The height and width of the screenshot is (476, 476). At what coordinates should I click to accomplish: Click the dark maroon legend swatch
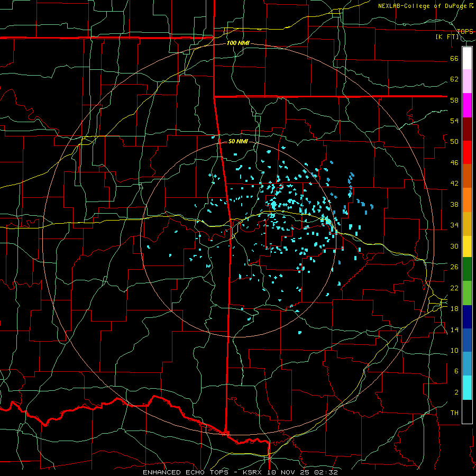(x=467, y=129)
